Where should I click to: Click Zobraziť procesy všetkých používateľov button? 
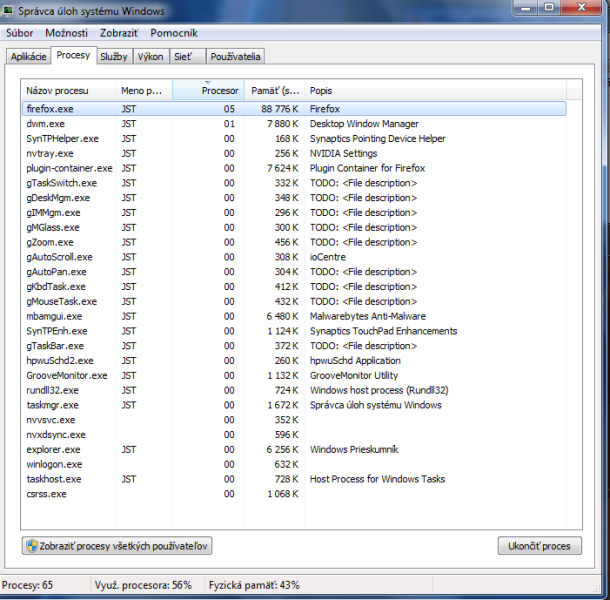(117, 546)
